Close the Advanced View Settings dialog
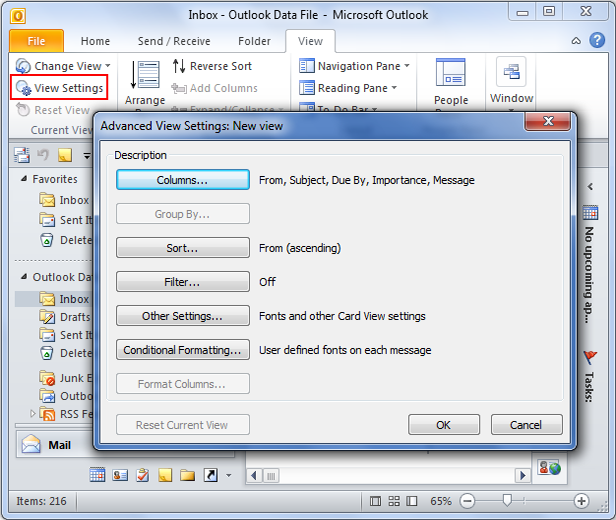The image size is (616, 520). (548, 121)
